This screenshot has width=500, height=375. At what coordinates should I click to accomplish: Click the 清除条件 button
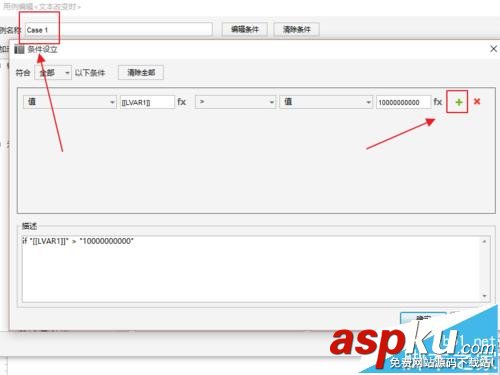pyautogui.click(x=297, y=29)
